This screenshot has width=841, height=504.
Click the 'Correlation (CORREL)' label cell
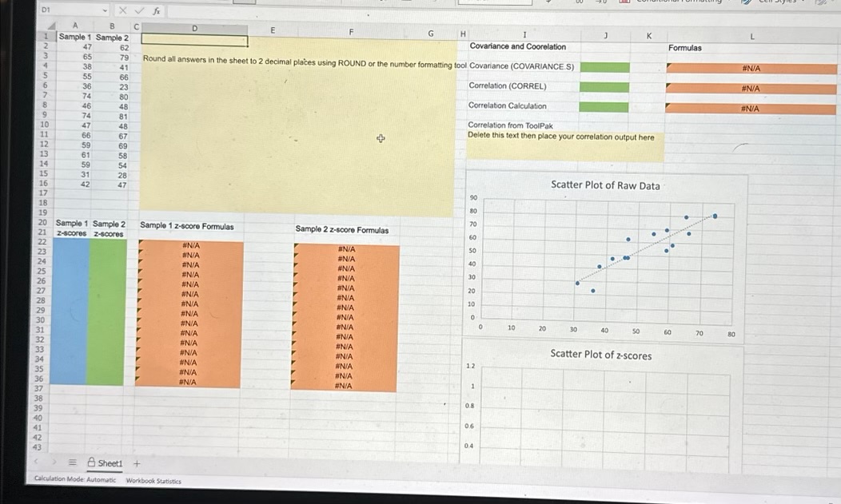(x=508, y=86)
